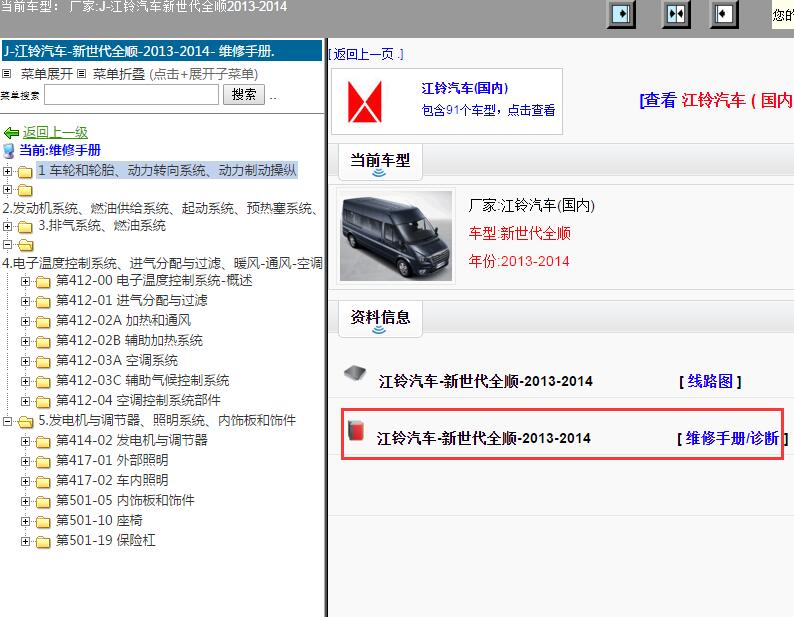Collapse 5.发电机与调节器 tree node
Viewport: 794px width, 617px height.
7,421
